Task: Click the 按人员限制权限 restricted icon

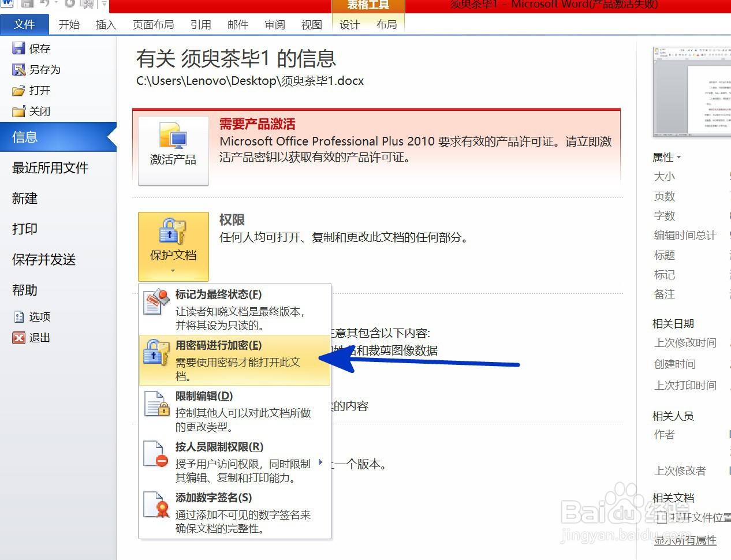Action: 156,454
